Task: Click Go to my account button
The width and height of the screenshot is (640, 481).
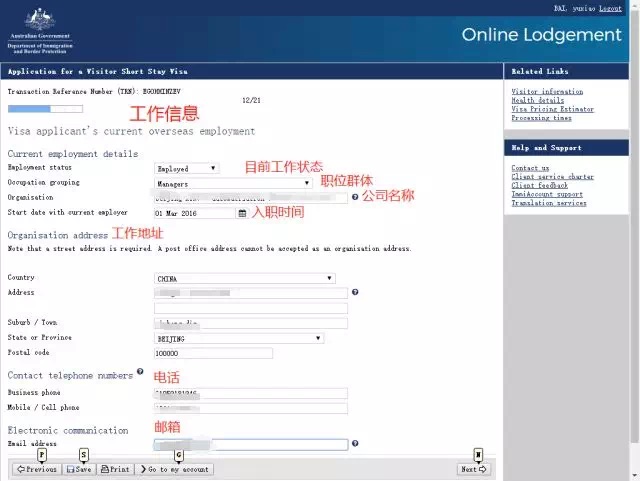Action: (174, 469)
